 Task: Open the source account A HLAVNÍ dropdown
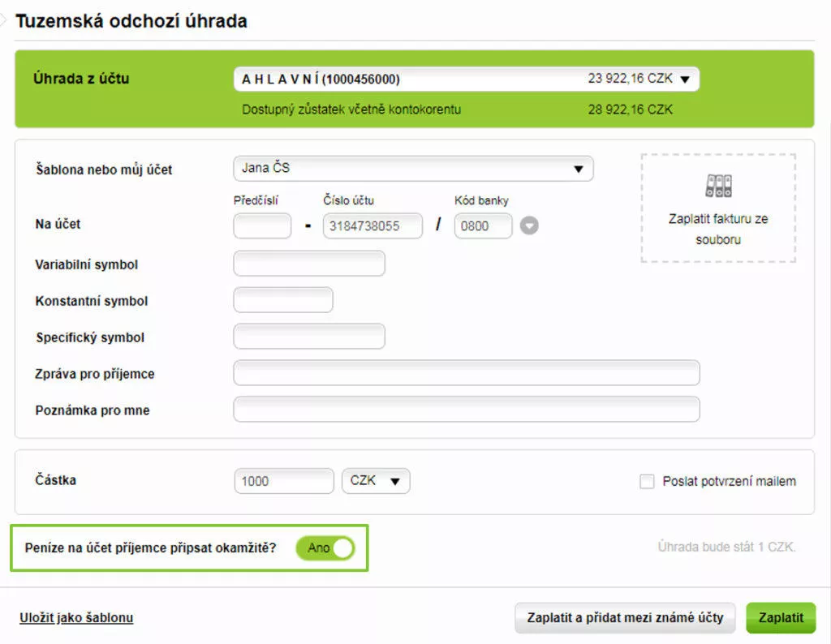coord(466,79)
